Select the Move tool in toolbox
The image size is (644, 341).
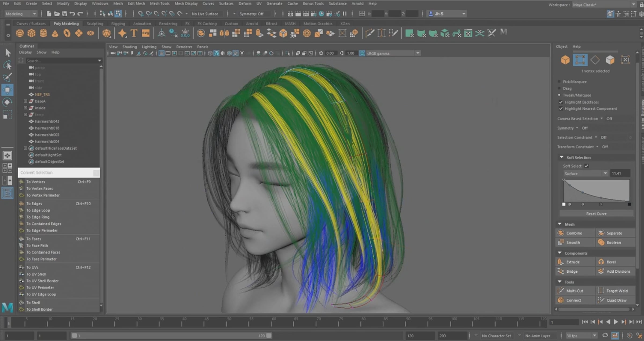pyautogui.click(x=7, y=90)
